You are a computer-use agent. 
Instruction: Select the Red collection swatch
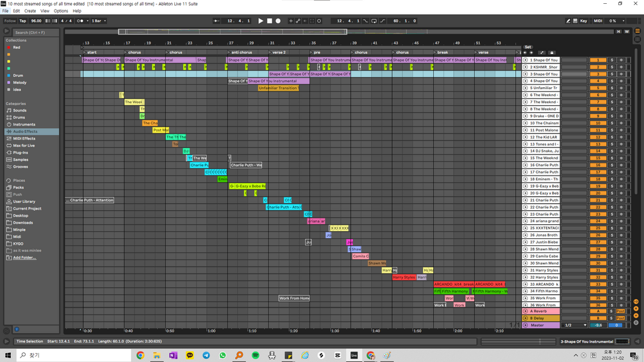click(8, 47)
